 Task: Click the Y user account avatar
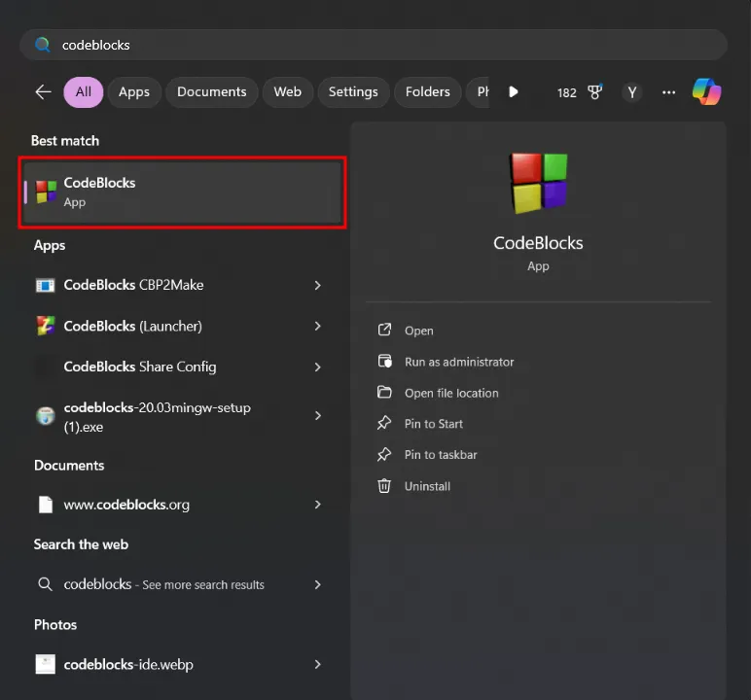(632, 92)
